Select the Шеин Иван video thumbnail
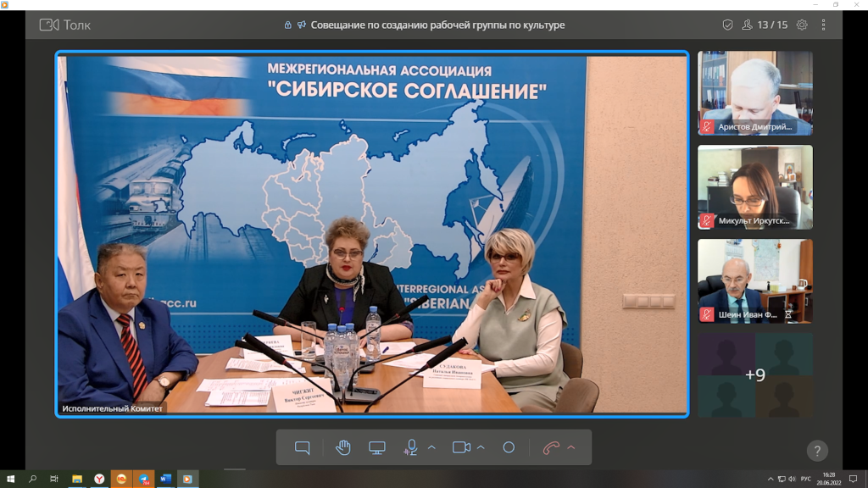The height and width of the screenshot is (488, 868). (755, 281)
